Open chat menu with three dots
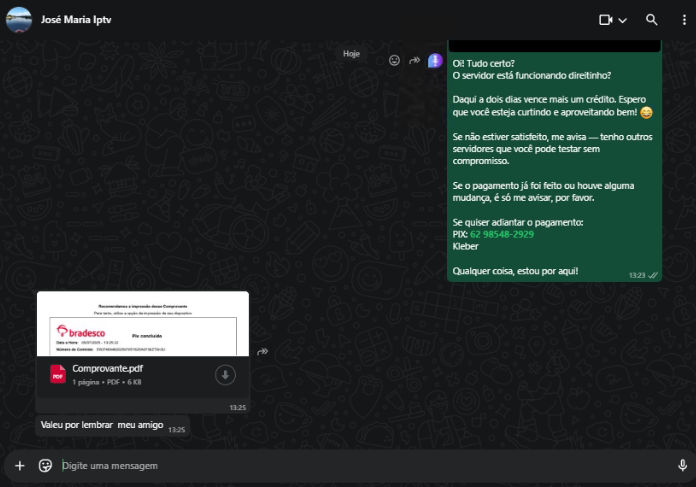The image size is (696, 487). (x=684, y=20)
